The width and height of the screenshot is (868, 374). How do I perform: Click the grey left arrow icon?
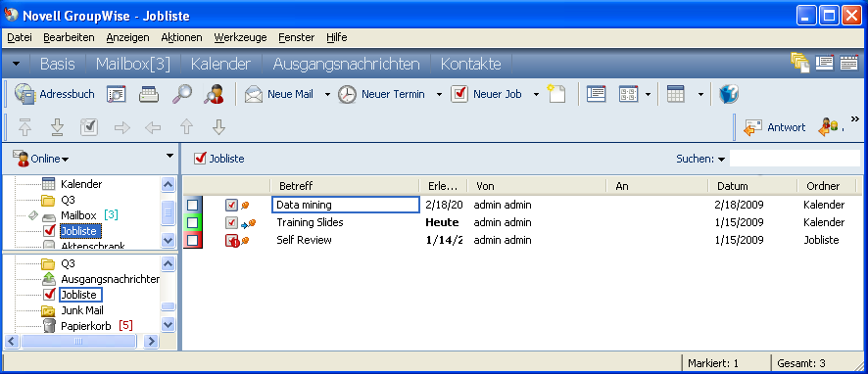pyautogui.click(x=153, y=128)
